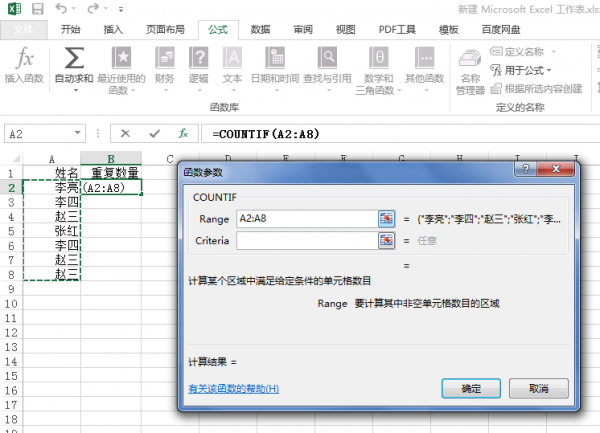Click the Redo arrow in quick access
This screenshot has width=600, height=433.
click(x=93, y=8)
